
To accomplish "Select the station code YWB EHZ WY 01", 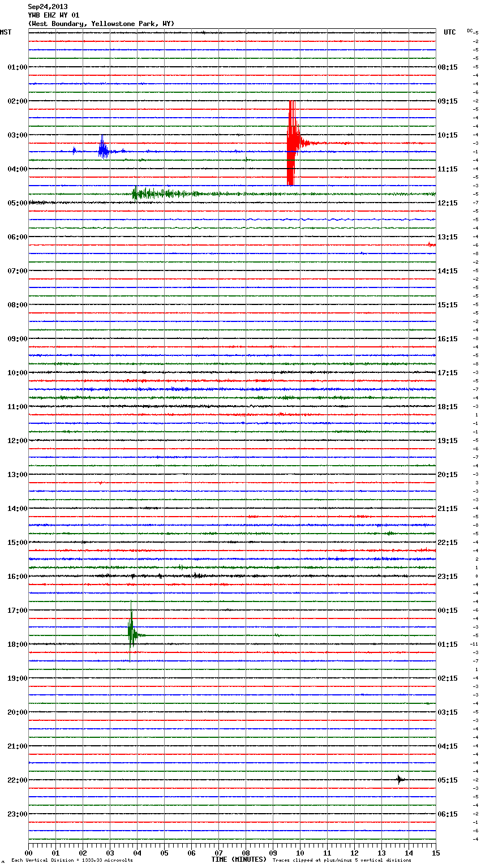I will coord(54,15).
